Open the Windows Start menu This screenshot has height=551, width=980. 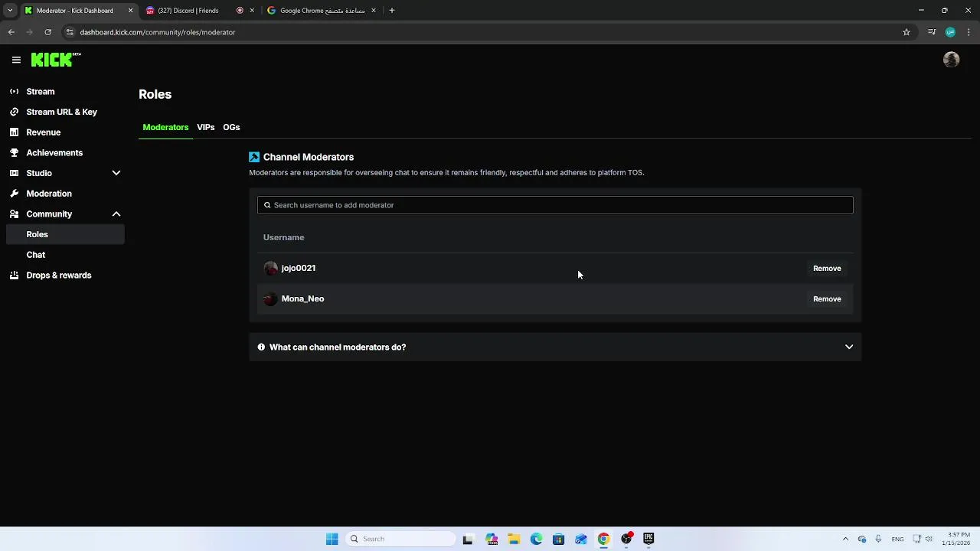coord(332,539)
